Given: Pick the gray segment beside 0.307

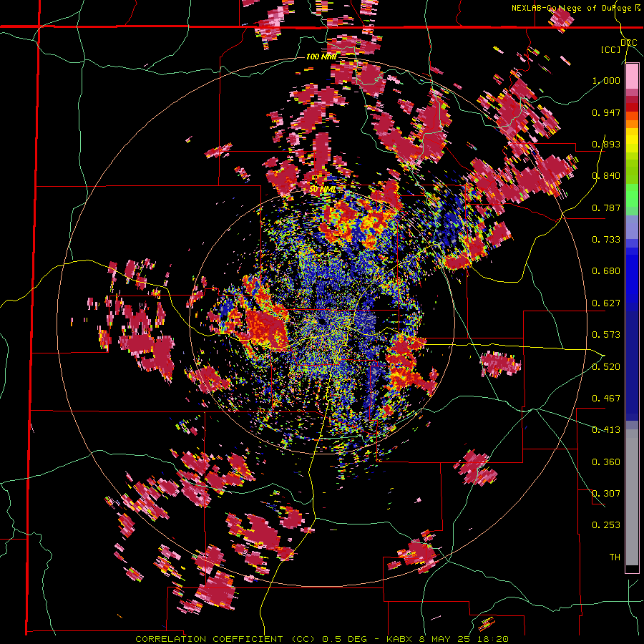Looking at the screenshot, I should (x=632, y=497).
